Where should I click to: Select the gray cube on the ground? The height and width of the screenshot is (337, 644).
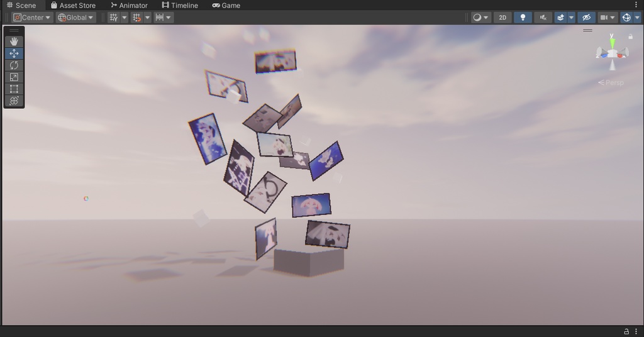click(x=308, y=262)
